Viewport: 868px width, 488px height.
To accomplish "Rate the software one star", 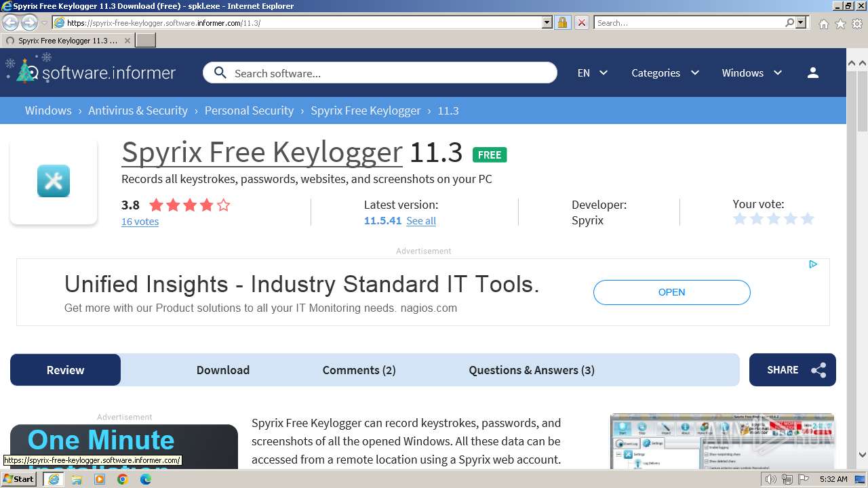I will pos(740,219).
